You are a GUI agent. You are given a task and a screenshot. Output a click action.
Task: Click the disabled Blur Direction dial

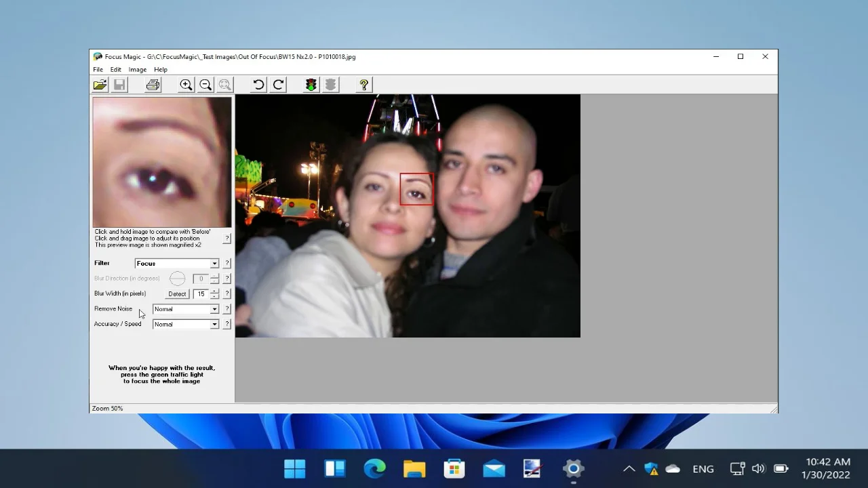[177, 279]
